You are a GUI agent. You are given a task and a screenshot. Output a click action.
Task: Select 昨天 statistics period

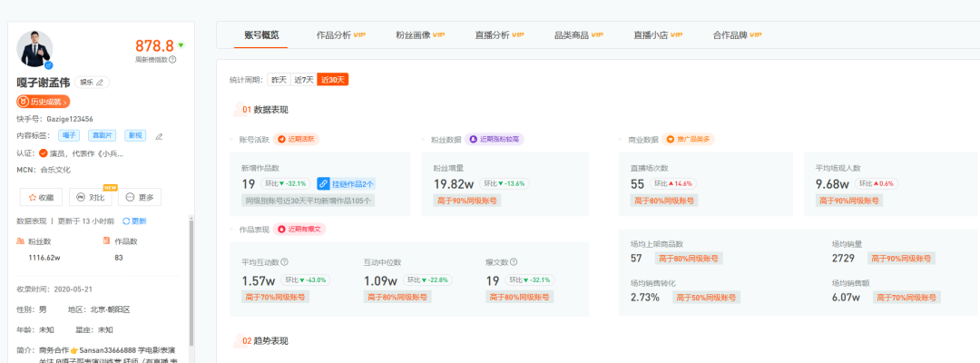coord(278,80)
